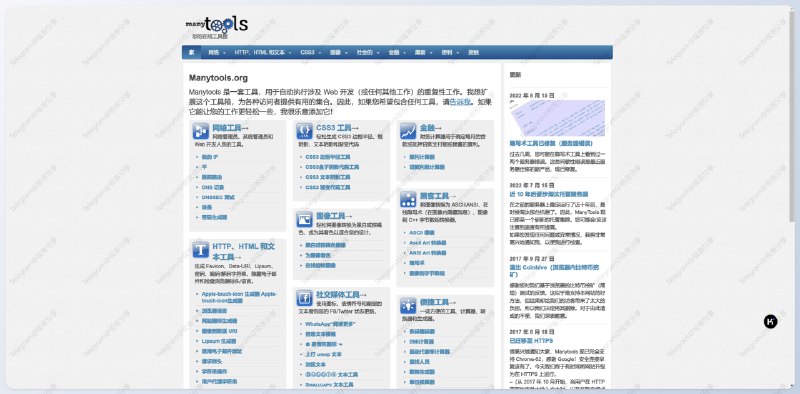Expand the 网络 dropdown in the navigation bar
Viewport: 800px width, 394px height.
tap(216, 53)
